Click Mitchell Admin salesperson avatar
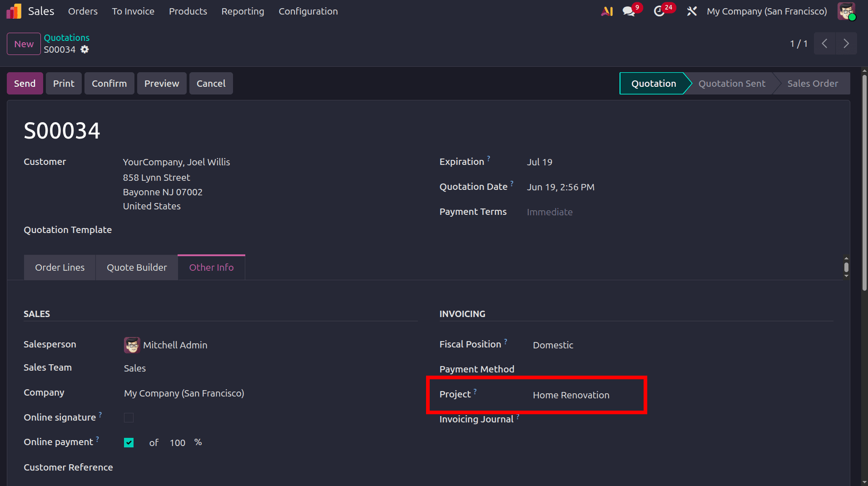The width and height of the screenshot is (868, 486). tap(132, 345)
